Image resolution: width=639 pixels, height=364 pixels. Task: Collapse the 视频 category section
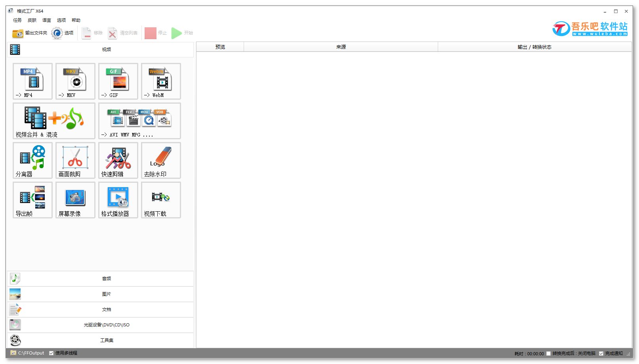[x=100, y=49]
